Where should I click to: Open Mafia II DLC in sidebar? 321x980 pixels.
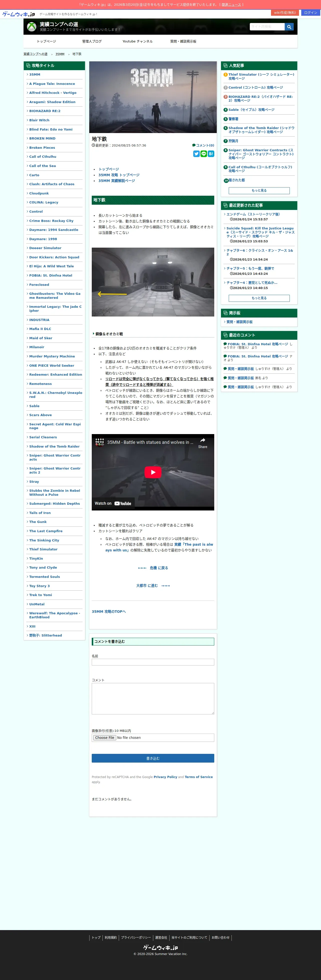[40, 329]
